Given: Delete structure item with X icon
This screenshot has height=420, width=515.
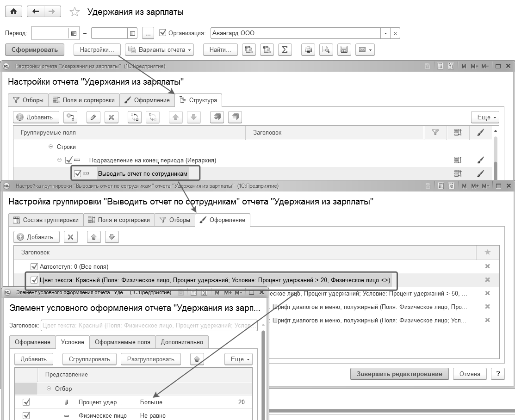Looking at the screenshot, I should click(112, 117).
